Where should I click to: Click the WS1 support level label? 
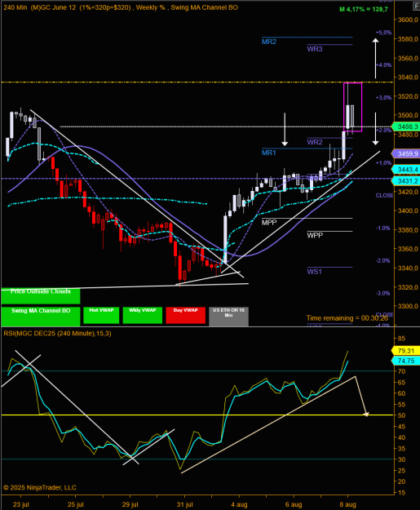(314, 272)
